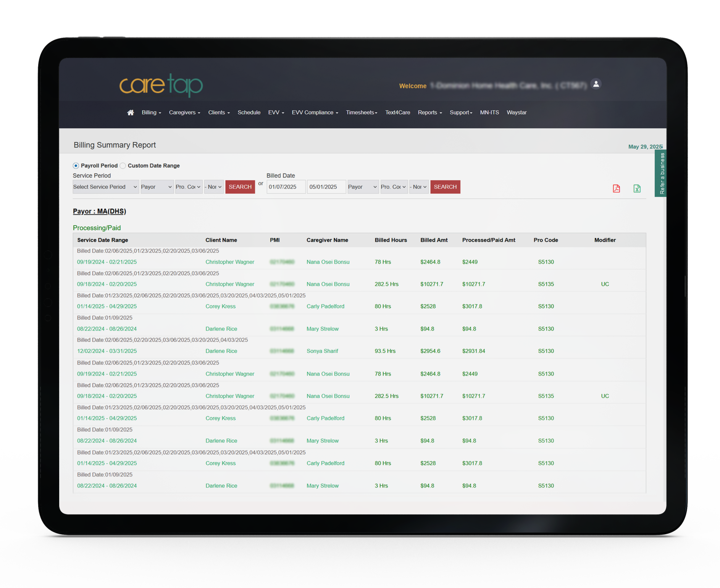Open the MN-ITS menu item
This screenshot has height=588, width=720.
[489, 112]
